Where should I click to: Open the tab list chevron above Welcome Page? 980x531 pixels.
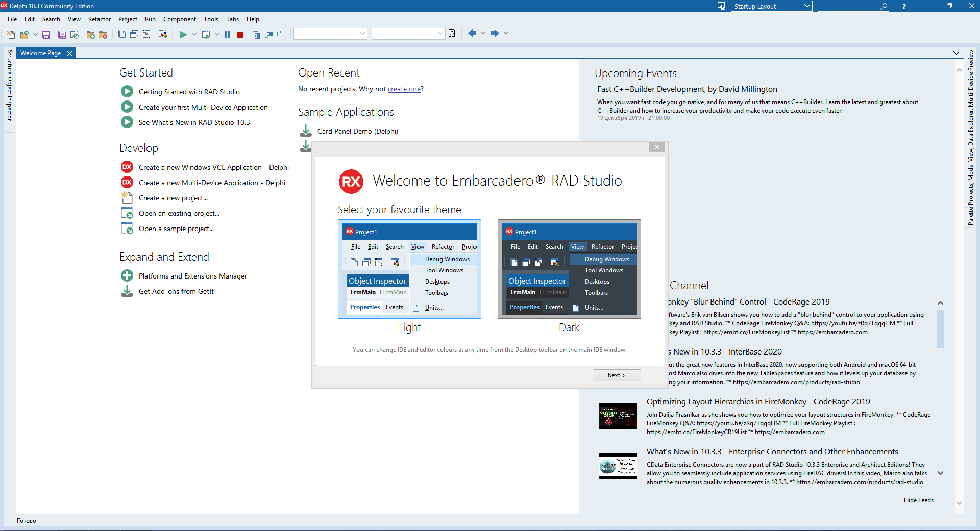pyautogui.click(x=956, y=53)
